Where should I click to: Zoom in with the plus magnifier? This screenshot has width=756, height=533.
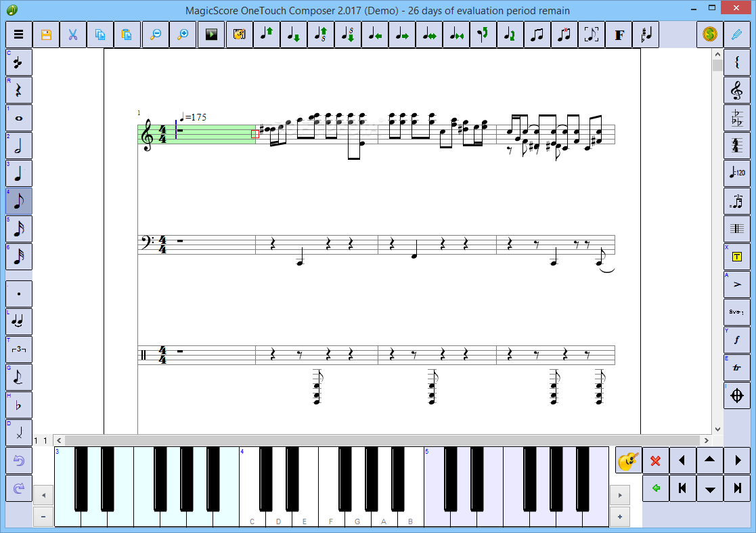[183, 35]
